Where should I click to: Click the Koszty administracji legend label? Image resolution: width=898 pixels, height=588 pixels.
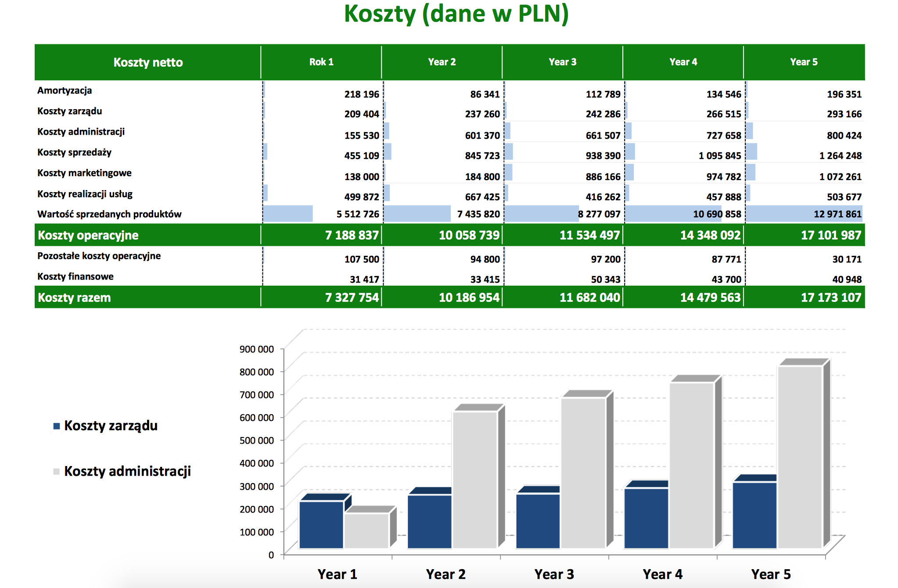(x=127, y=471)
